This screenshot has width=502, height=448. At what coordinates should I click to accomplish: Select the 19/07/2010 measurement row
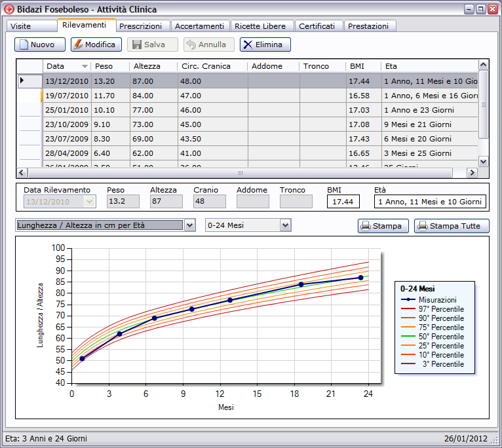[68, 96]
